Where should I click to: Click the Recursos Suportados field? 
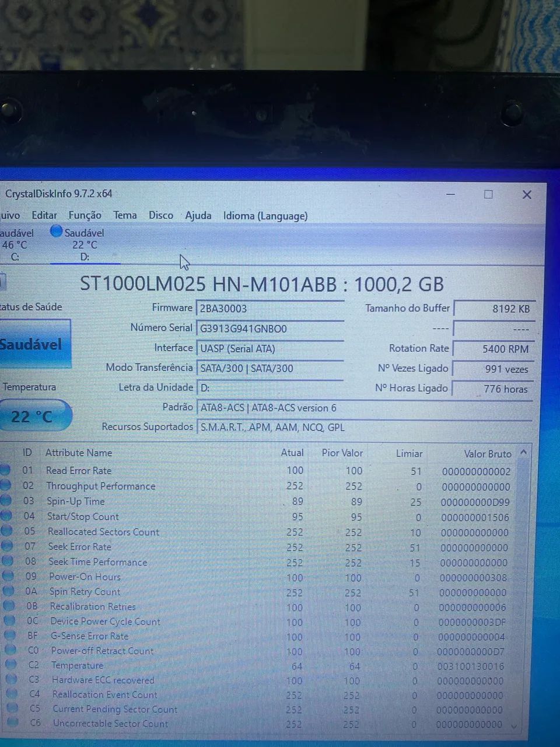pos(364,427)
